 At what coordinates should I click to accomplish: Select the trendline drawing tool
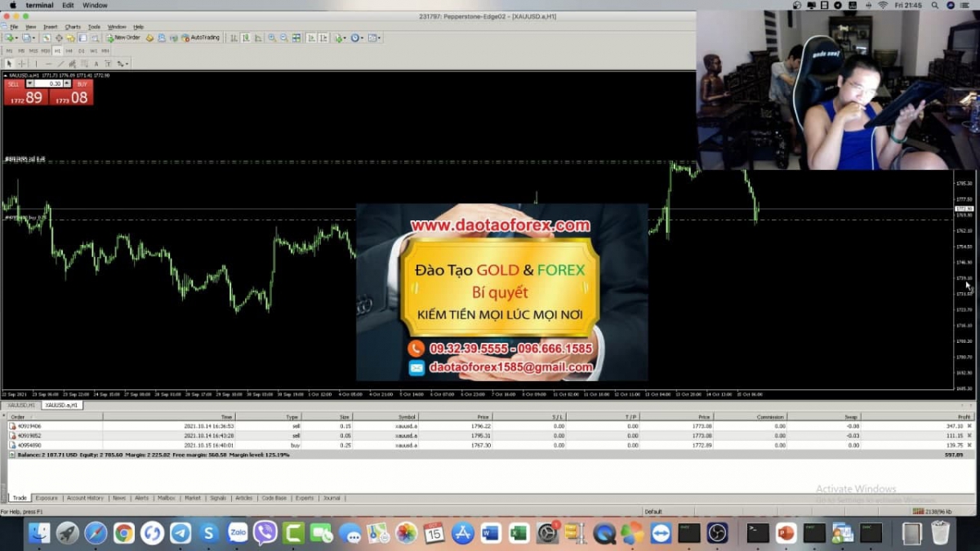[x=61, y=64]
